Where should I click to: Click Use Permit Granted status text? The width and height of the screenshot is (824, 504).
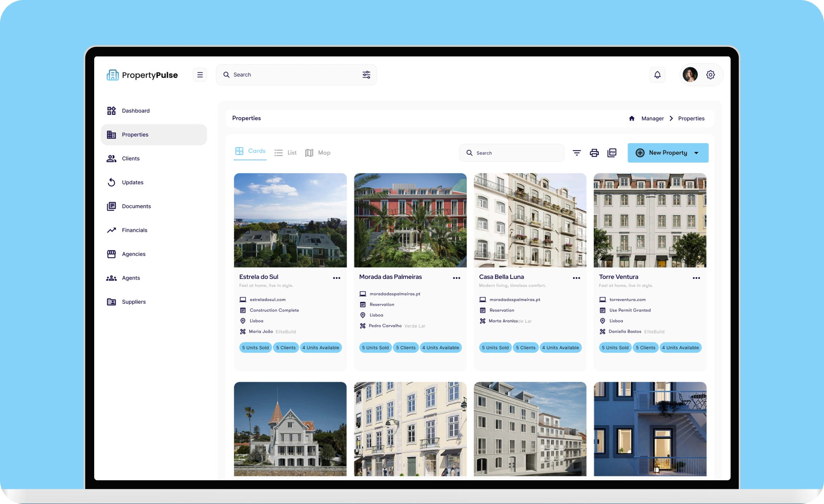point(630,311)
